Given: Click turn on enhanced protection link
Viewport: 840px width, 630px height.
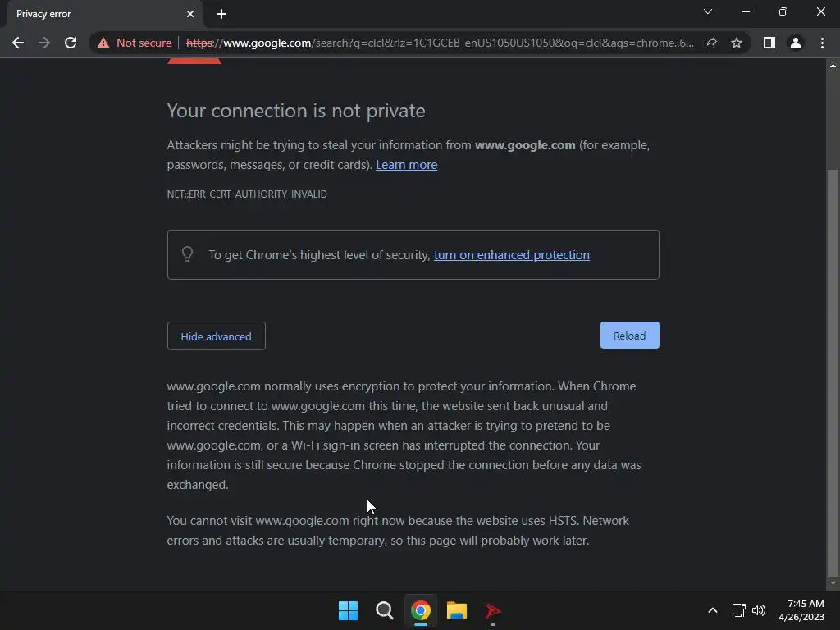Looking at the screenshot, I should pyautogui.click(x=512, y=255).
